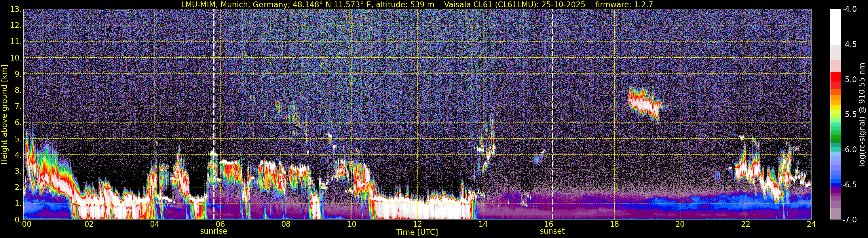Click the "00" time axis tick label
This screenshot has width=868, height=238.
(x=26, y=224)
